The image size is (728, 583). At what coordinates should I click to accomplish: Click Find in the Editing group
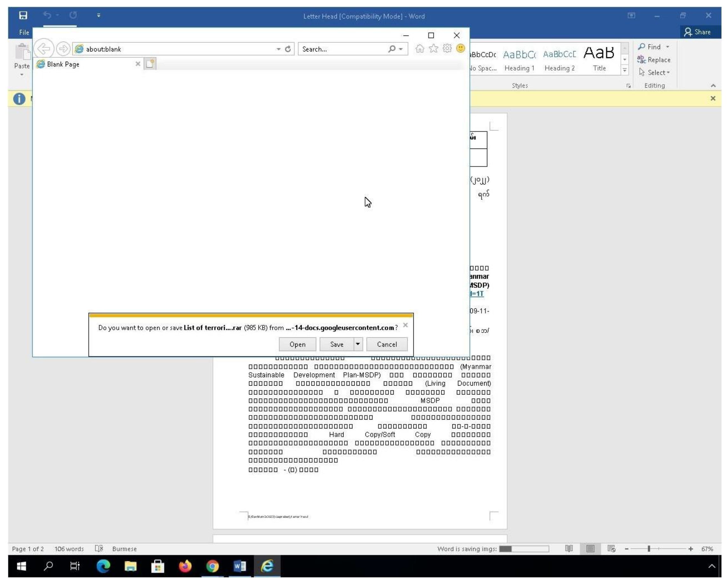coord(649,47)
